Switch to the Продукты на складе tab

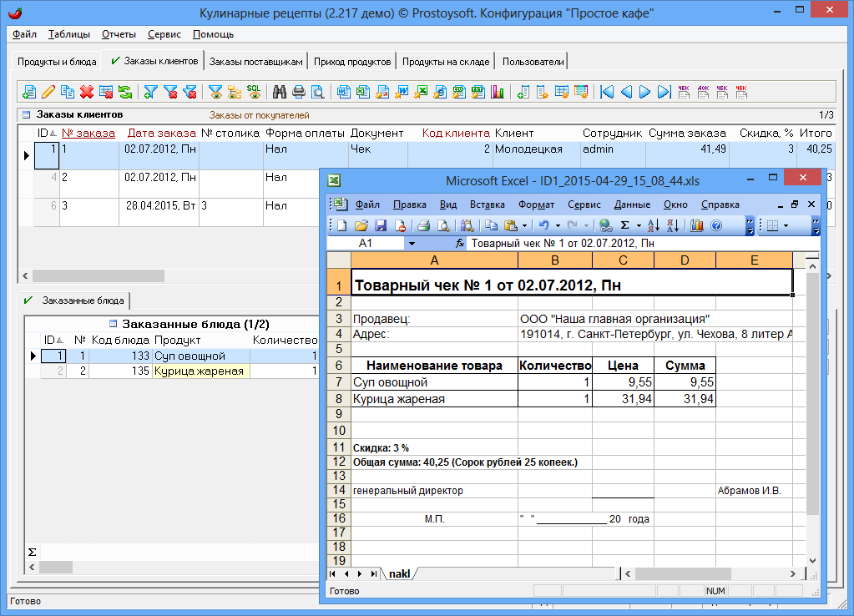(x=444, y=62)
